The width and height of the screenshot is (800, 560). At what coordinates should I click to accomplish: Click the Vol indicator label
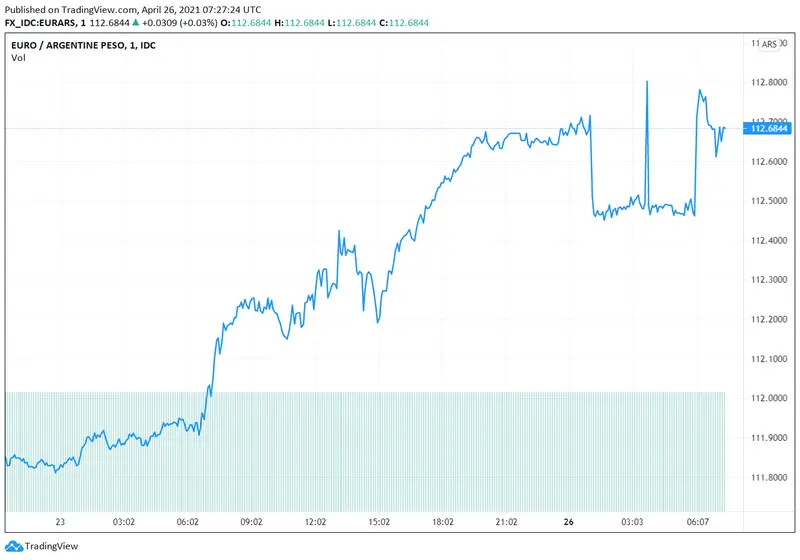point(18,58)
